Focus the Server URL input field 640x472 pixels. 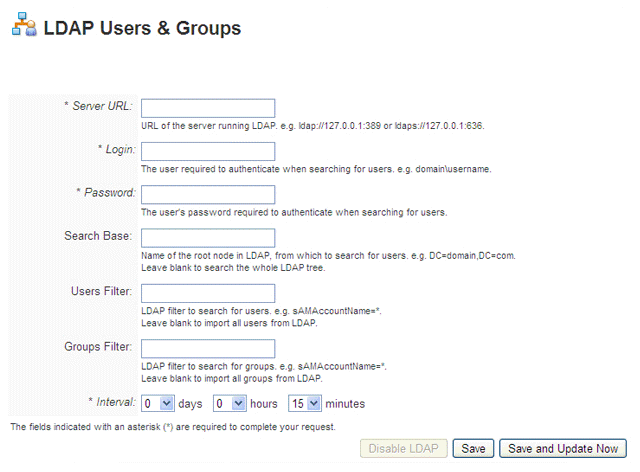208,108
